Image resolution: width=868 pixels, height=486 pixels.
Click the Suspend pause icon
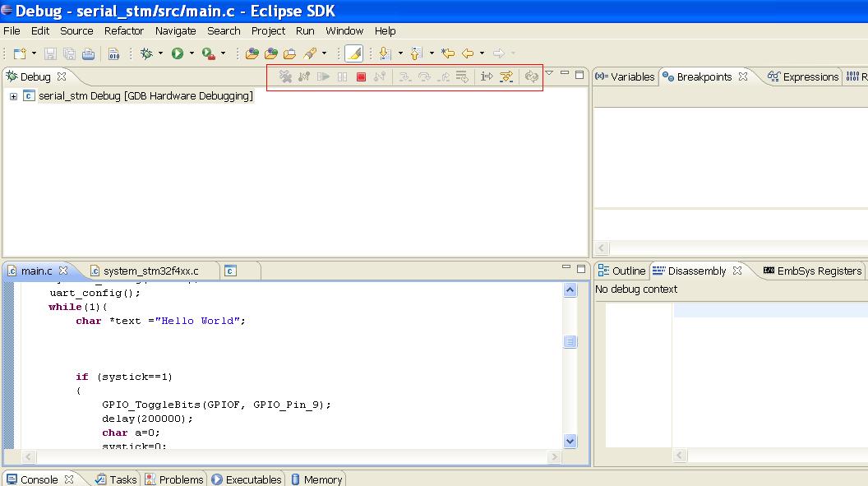click(x=342, y=77)
